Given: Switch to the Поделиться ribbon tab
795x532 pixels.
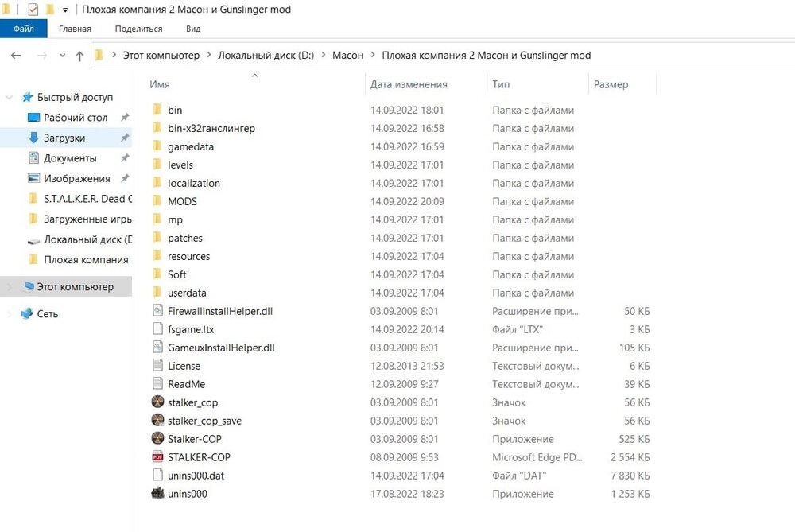Looking at the screenshot, I should coord(138,29).
